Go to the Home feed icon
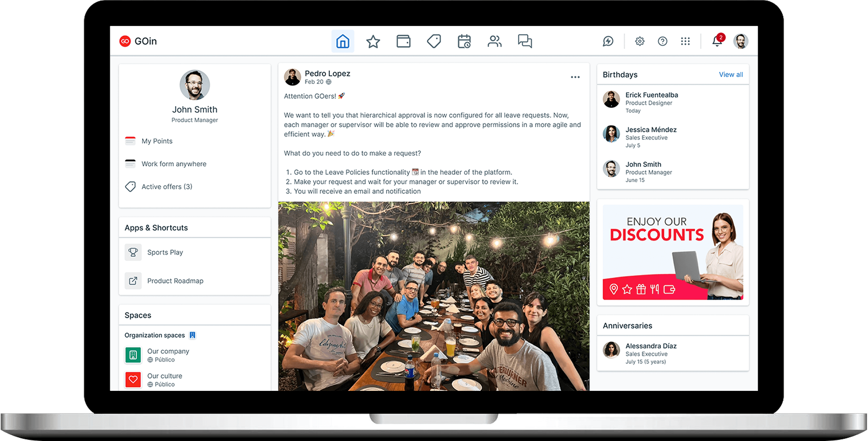The height and width of the screenshot is (441, 868). 342,41
